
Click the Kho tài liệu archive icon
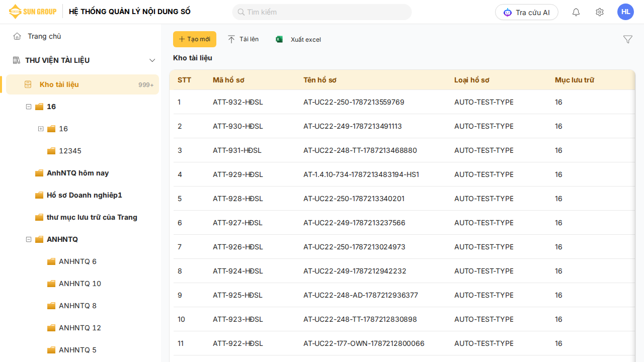pos(28,84)
